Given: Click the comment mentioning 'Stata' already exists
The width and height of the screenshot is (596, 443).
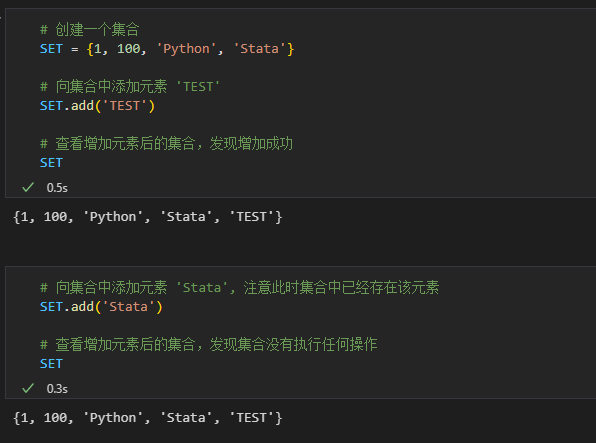Looking at the screenshot, I should click(239, 287).
